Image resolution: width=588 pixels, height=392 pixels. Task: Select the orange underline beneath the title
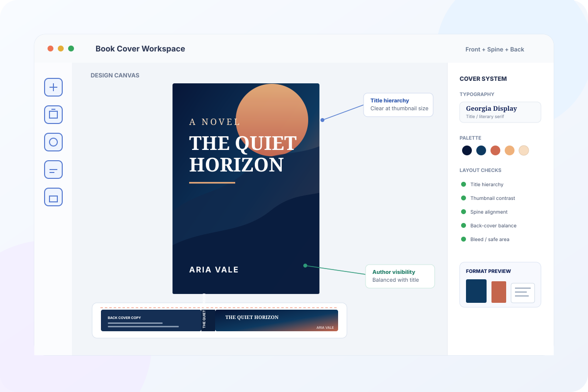coord(212,183)
